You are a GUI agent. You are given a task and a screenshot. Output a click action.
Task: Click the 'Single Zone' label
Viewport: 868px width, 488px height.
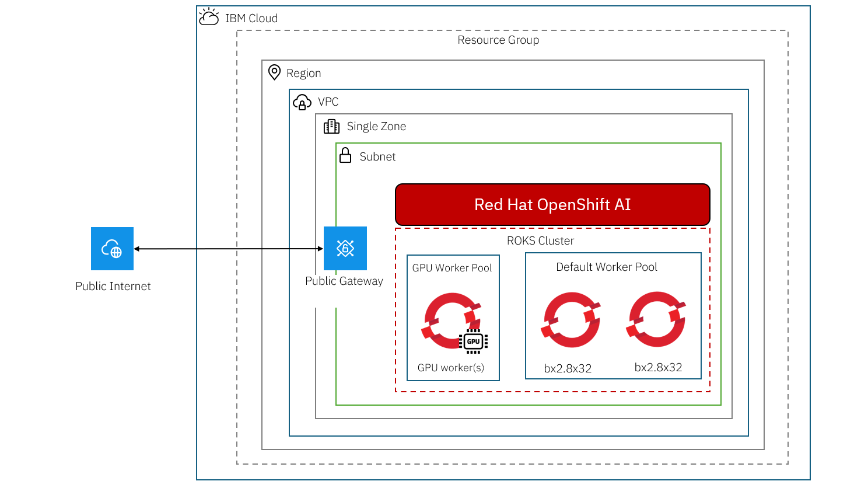point(376,126)
